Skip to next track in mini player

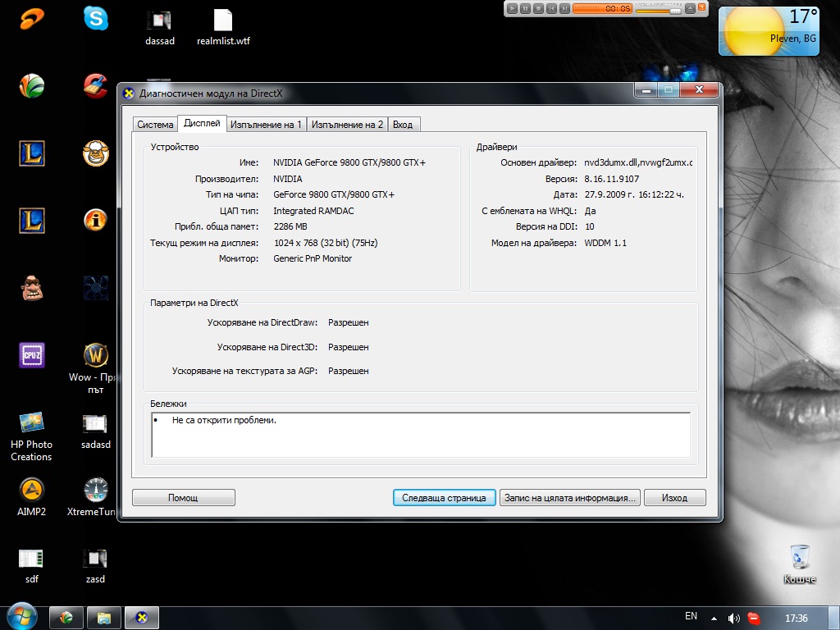click(564, 8)
